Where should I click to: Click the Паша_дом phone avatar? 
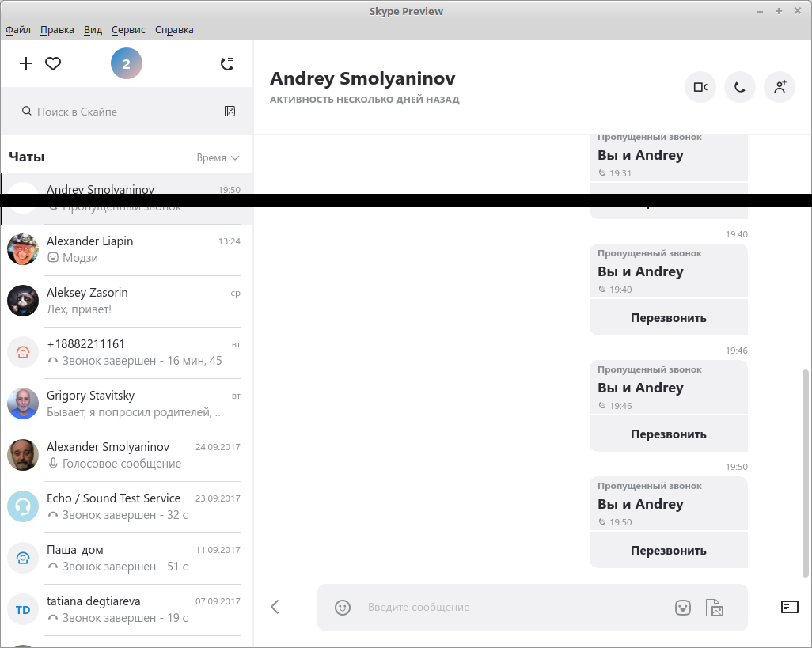tap(23, 558)
